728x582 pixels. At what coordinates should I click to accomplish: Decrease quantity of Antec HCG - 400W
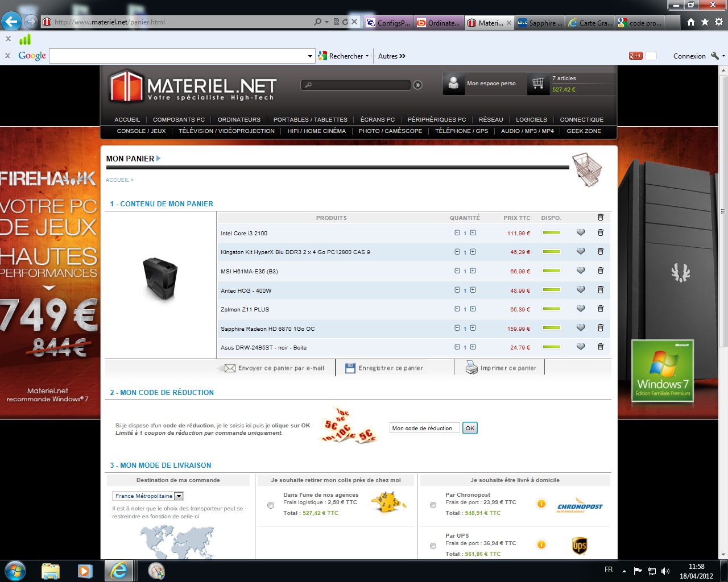click(x=457, y=290)
